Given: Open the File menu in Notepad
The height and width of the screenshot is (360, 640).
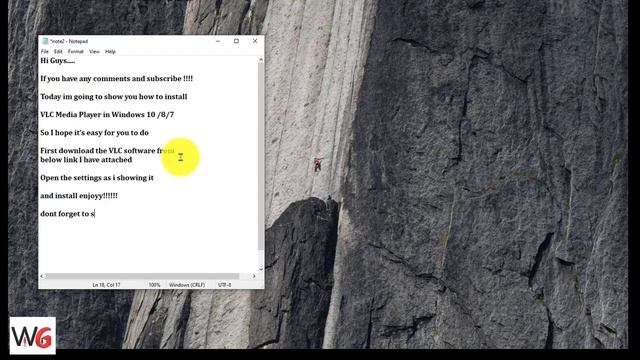Looking at the screenshot, I should click(44, 51).
